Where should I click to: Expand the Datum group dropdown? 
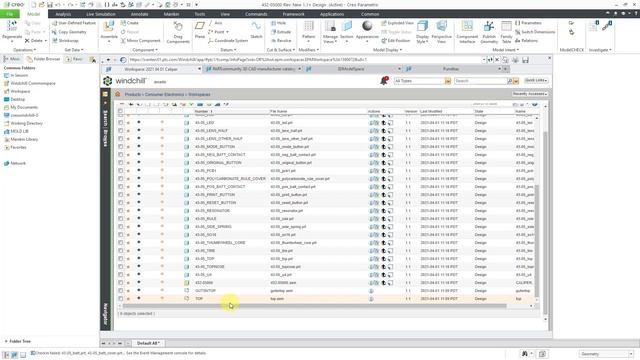pos(228,50)
